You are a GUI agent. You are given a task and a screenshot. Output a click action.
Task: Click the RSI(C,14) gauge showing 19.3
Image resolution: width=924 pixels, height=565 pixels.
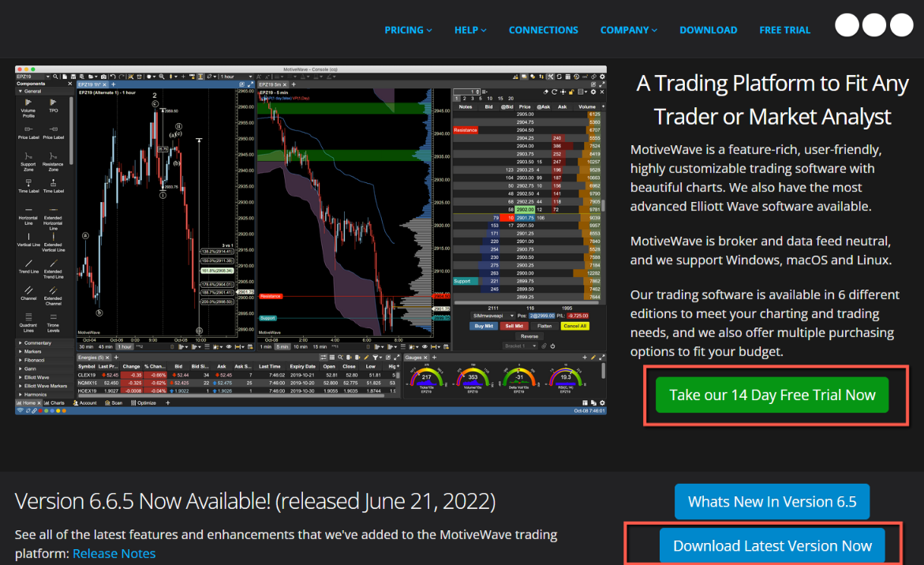click(x=565, y=378)
